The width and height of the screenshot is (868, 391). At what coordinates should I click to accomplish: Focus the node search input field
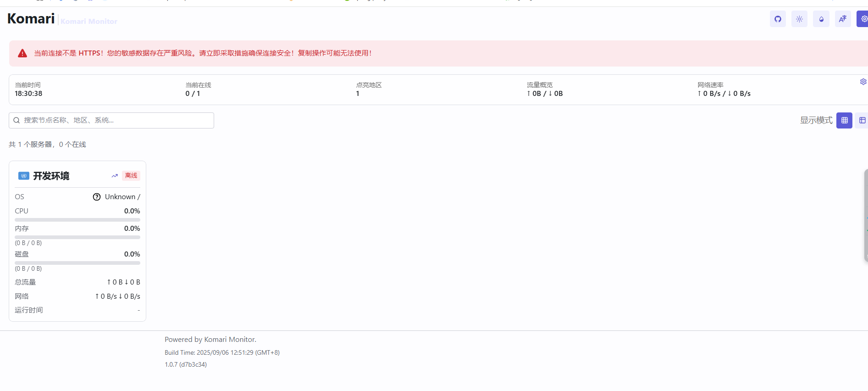[x=111, y=120]
